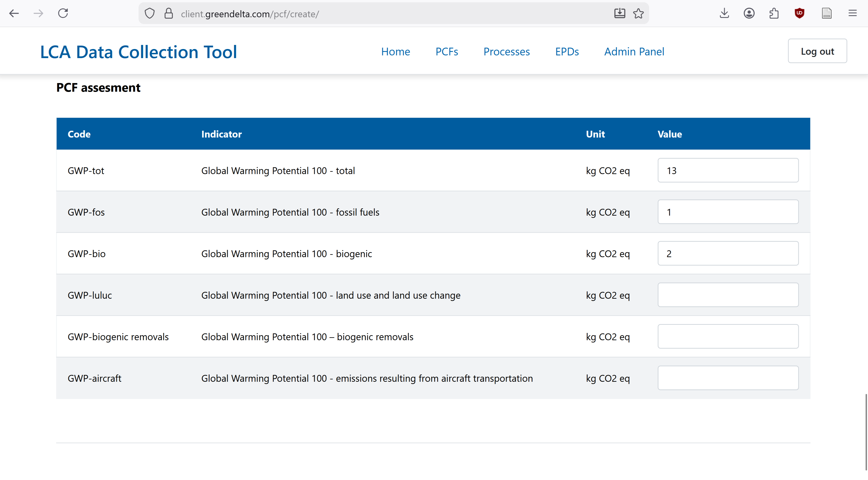Click the browser back arrow

[x=14, y=13]
